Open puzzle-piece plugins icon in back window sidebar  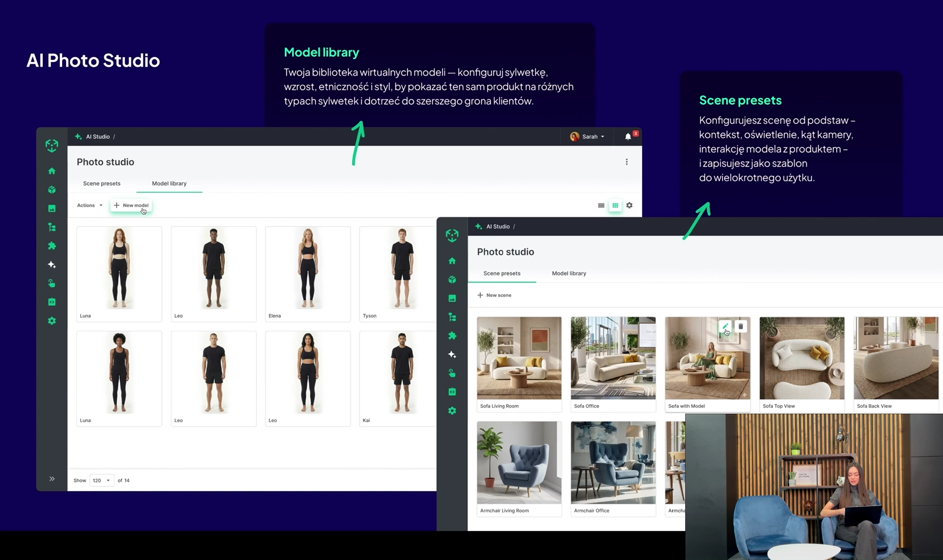(52, 246)
